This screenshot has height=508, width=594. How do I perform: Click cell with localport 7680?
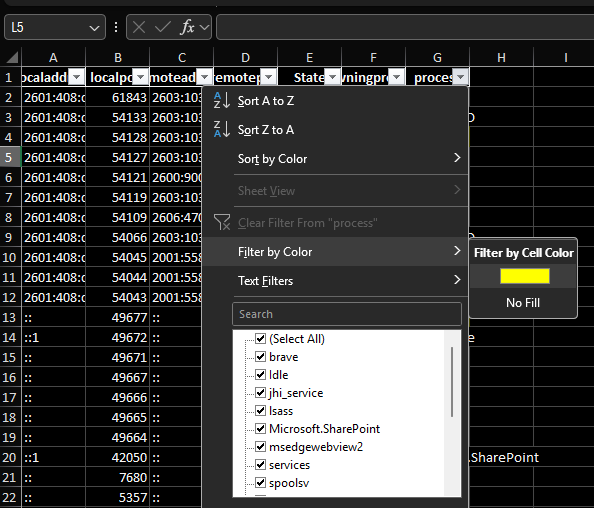[x=118, y=477]
